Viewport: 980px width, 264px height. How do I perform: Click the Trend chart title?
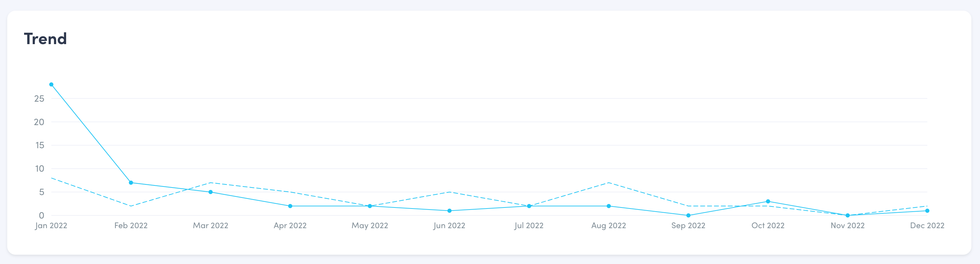click(45, 39)
